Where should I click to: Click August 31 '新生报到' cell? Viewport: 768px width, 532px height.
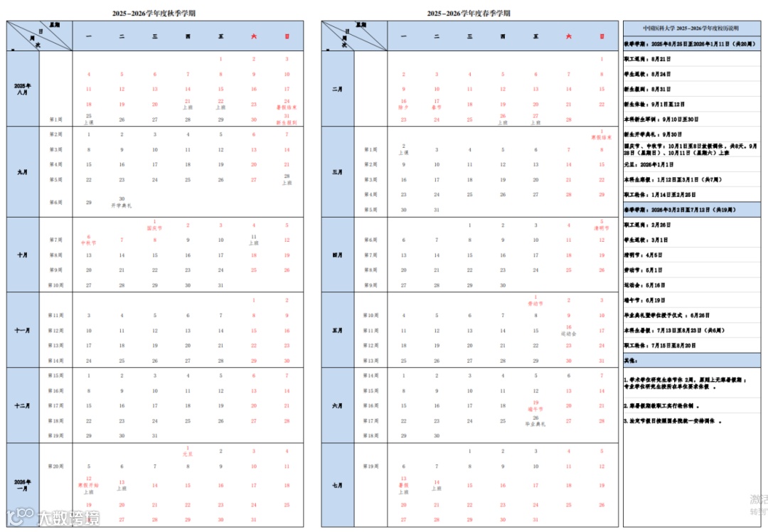tap(287, 119)
